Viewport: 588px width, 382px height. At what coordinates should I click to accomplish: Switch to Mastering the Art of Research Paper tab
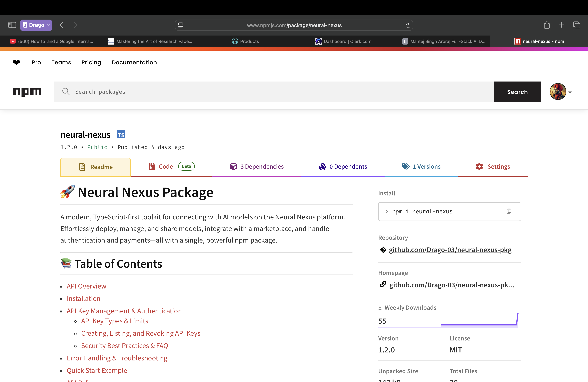(x=147, y=41)
